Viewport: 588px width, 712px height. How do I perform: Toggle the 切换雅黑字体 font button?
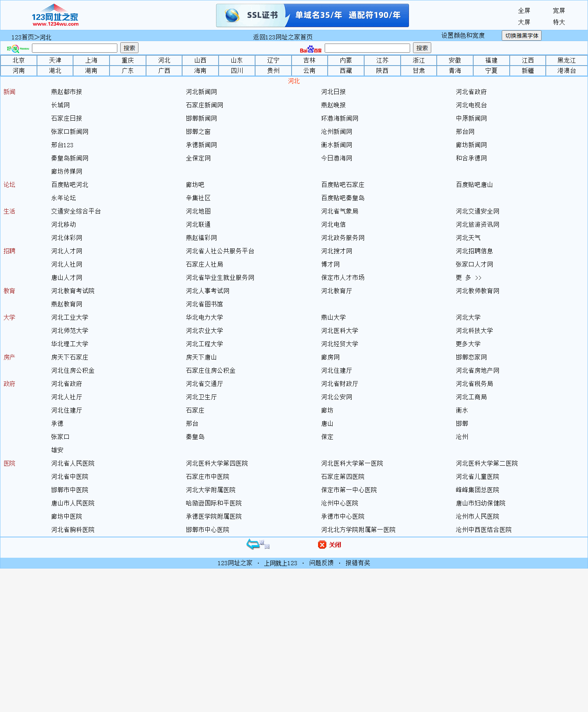[x=521, y=36]
